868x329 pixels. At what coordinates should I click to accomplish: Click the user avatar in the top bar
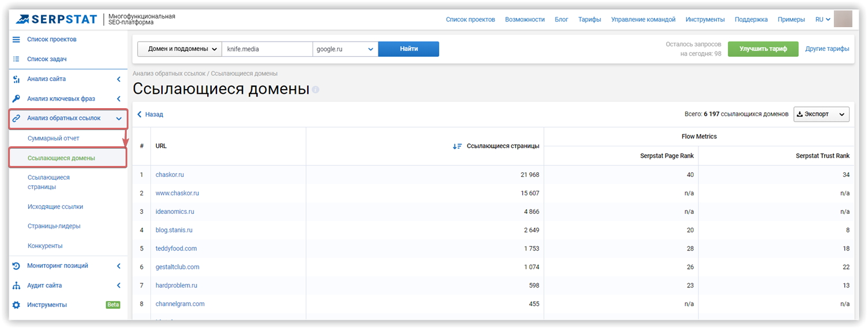(843, 19)
